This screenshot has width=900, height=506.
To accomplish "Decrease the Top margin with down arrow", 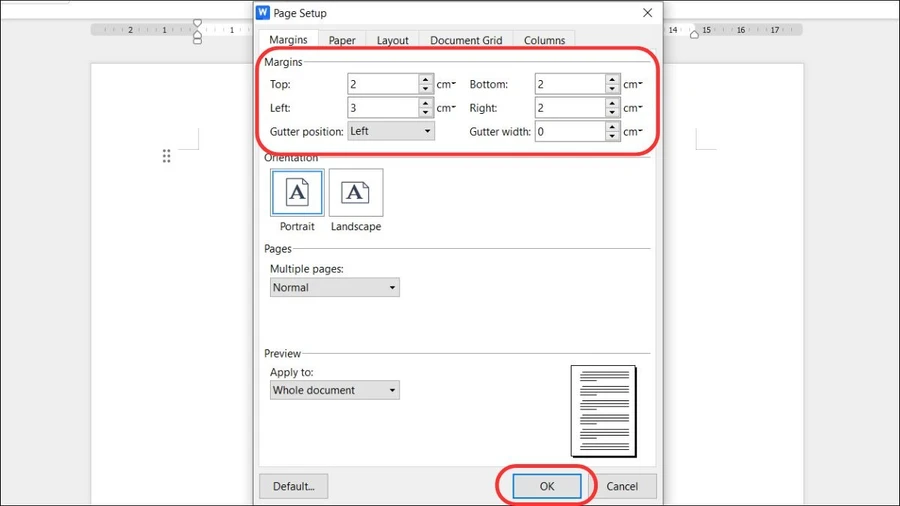I will [425, 89].
